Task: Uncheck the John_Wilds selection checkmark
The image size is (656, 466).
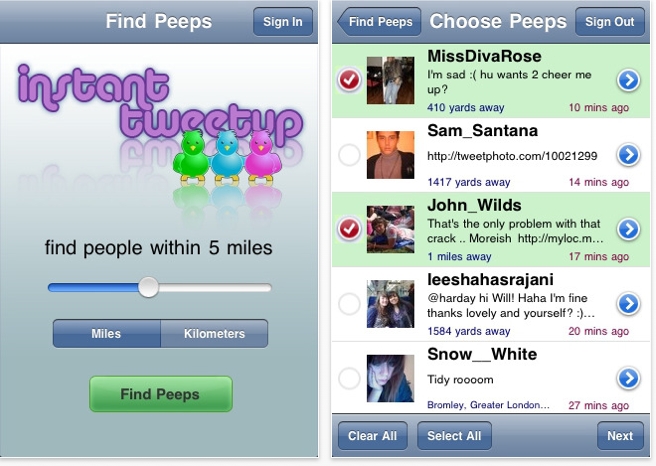Action: point(349,229)
